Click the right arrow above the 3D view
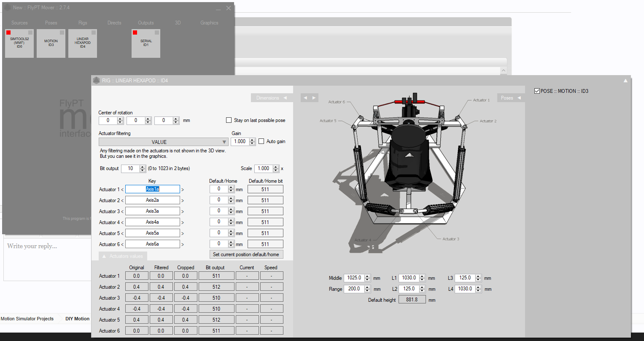Viewport: 644px width, 341px height. (x=314, y=98)
